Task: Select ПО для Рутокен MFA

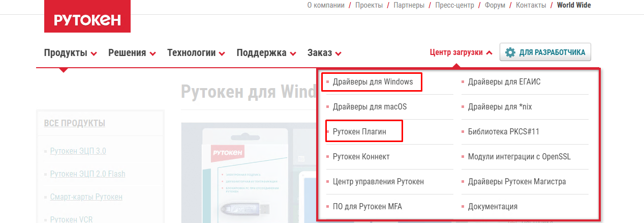Action: pyautogui.click(x=367, y=206)
